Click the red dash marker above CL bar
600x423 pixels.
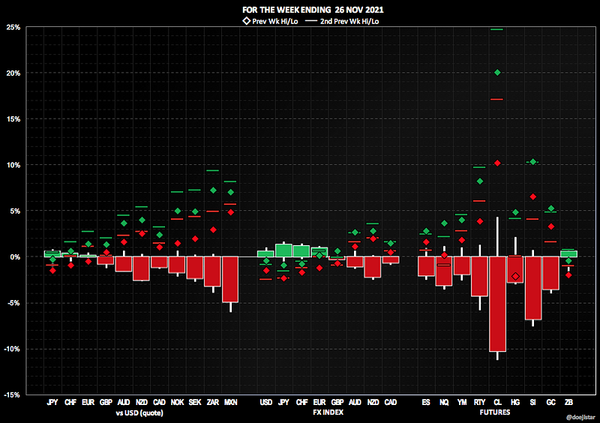pyautogui.click(x=497, y=99)
